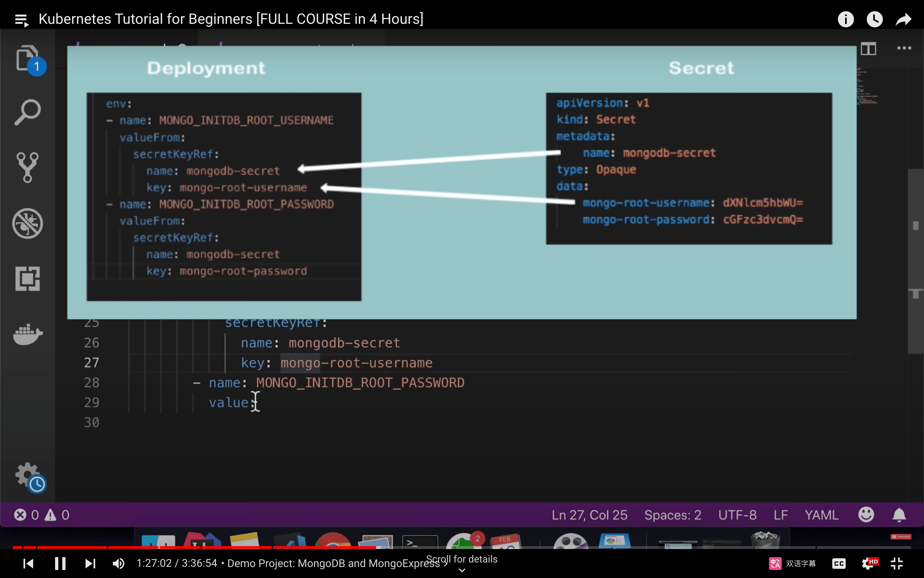Expand Scroll for details chevron
Viewport: 924px width, 578px height.
(x=462, y=570)
